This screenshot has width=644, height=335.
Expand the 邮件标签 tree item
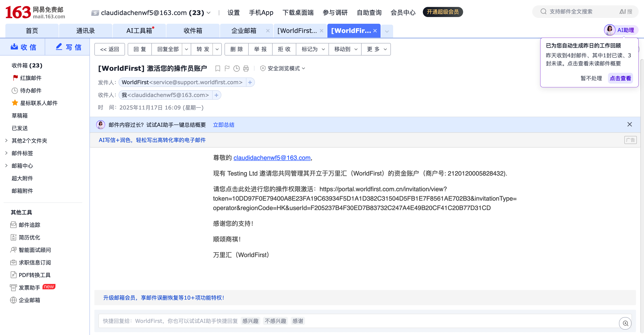(6, 153)
